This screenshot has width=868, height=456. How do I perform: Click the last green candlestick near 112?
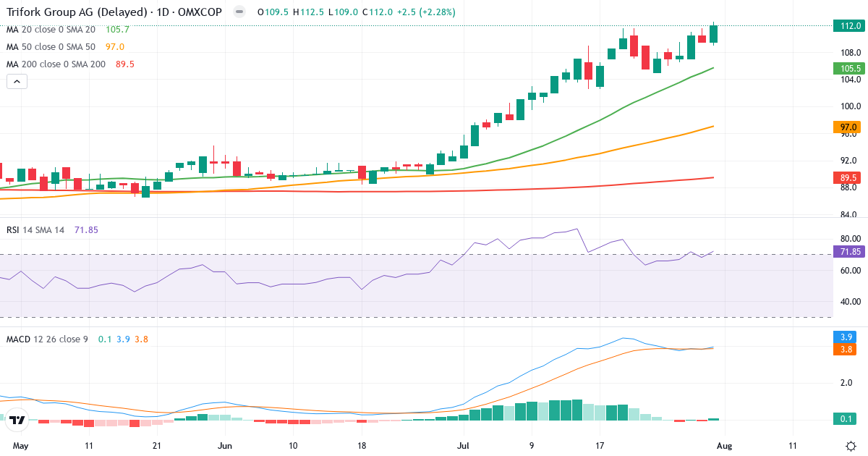tap(714, 33)
